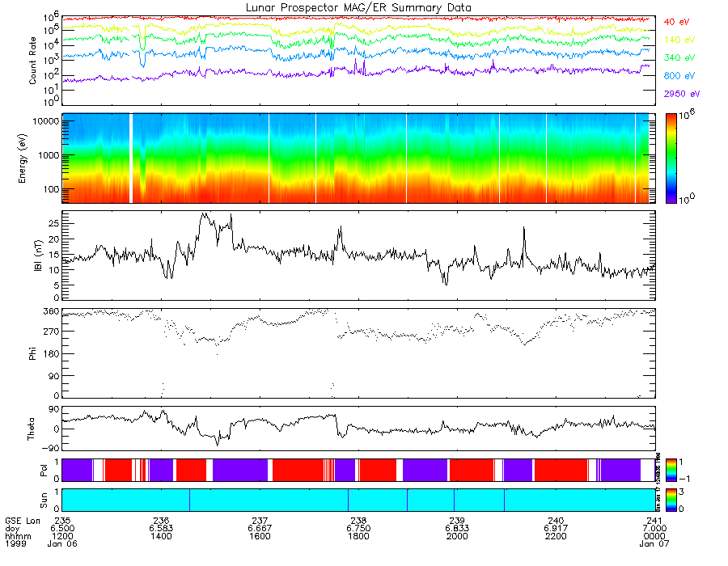The height and width of the screenshot is (566, 728).
Task: Click the '2200' time tick label
Action: point(556,536)
